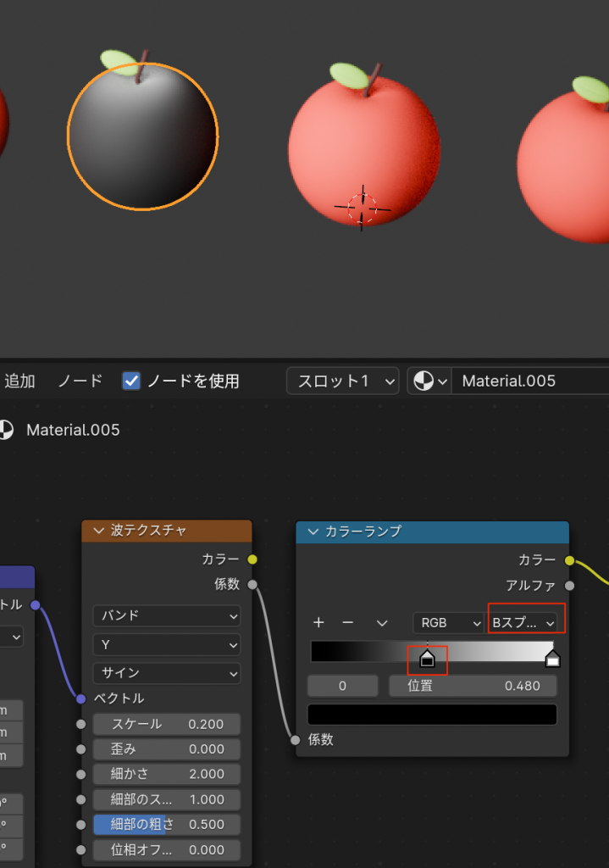
Task: Click the plus icon to add a color stop
Action: pos(318,622)
